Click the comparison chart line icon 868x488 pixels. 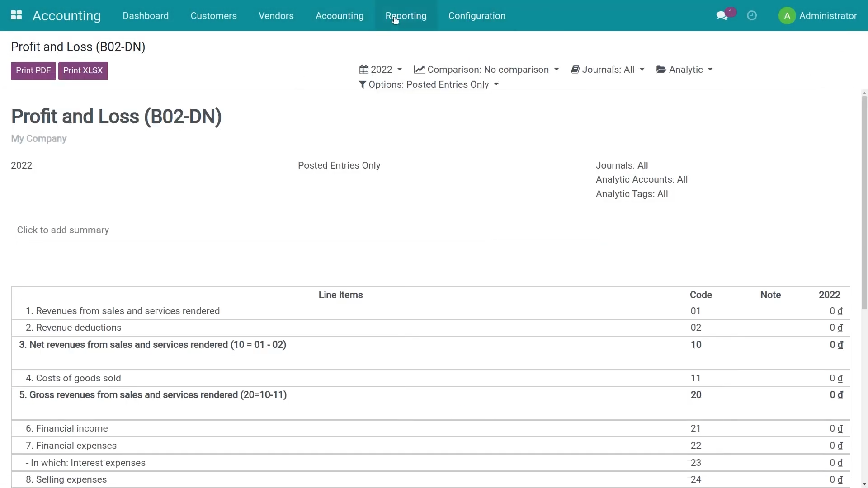[419, 70]
